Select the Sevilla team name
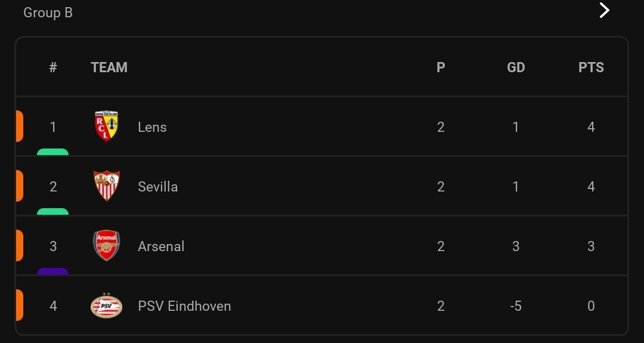The image size is (644, 343). coord(157,187)
